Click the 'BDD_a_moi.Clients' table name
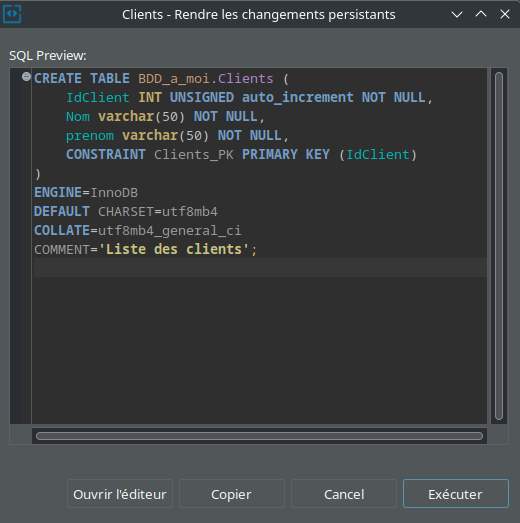Viewport: 520px width, 523px height. [206, 79]
